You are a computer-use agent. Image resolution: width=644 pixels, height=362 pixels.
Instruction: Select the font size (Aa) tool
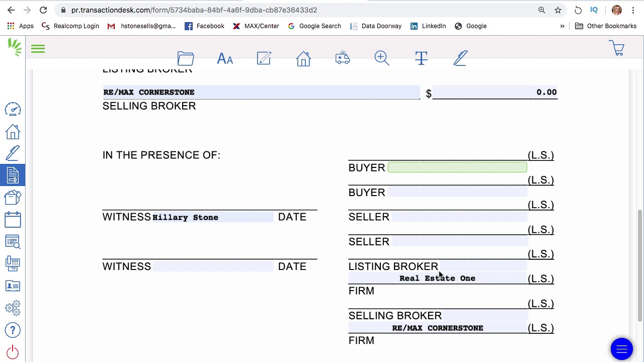click(225, 58)
